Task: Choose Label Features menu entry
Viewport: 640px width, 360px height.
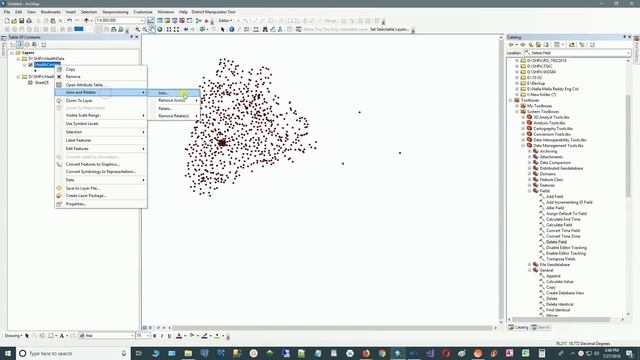Action: 101,140
